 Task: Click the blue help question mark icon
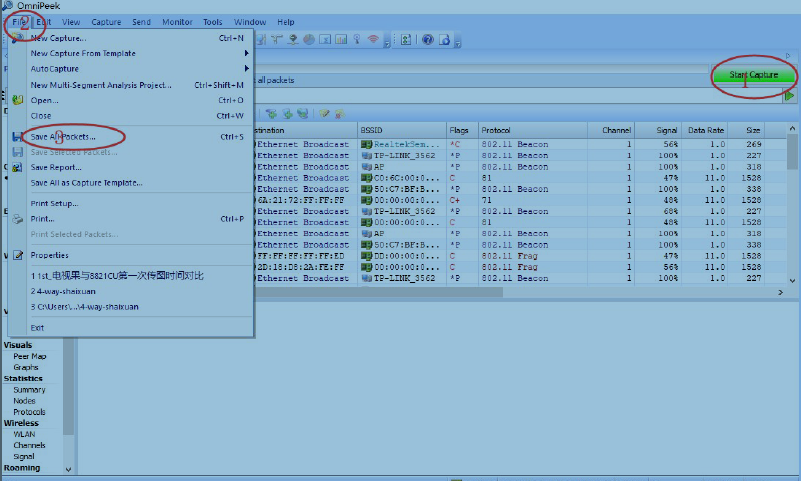tap(428, 39)
